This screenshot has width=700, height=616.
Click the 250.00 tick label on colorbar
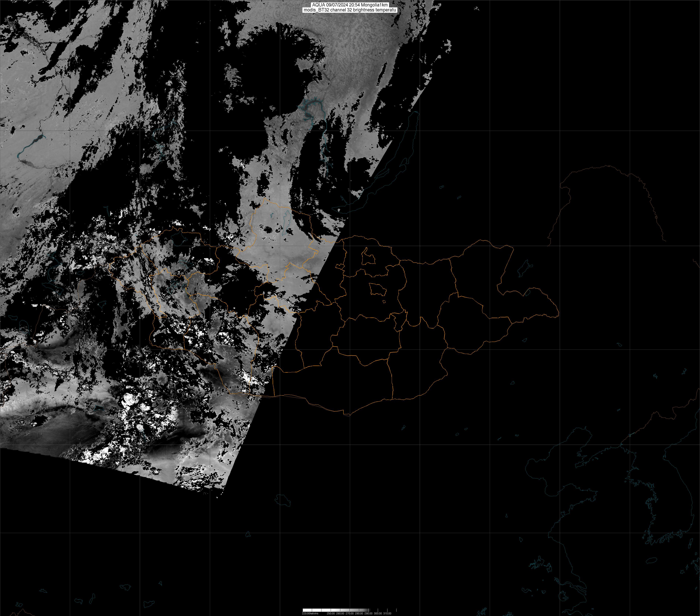click(x=331, y=613)
